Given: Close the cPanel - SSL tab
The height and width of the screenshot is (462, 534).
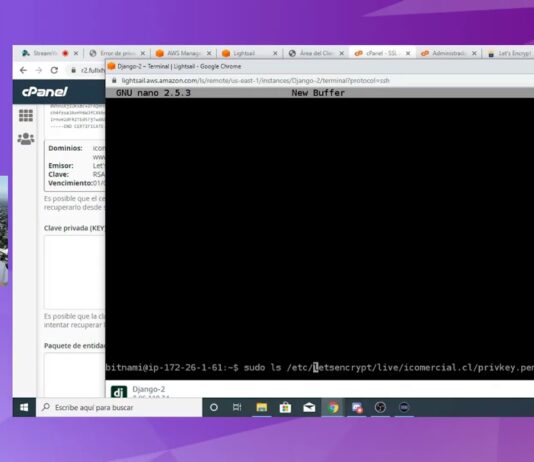Looking at the screenshot, I should tap(408, 53).
